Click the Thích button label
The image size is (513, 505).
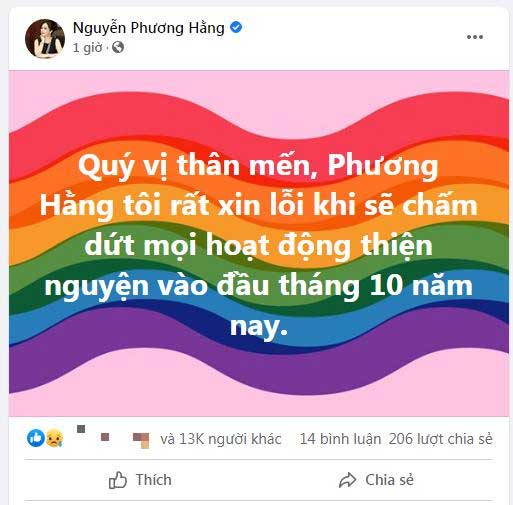click(153, 480)
